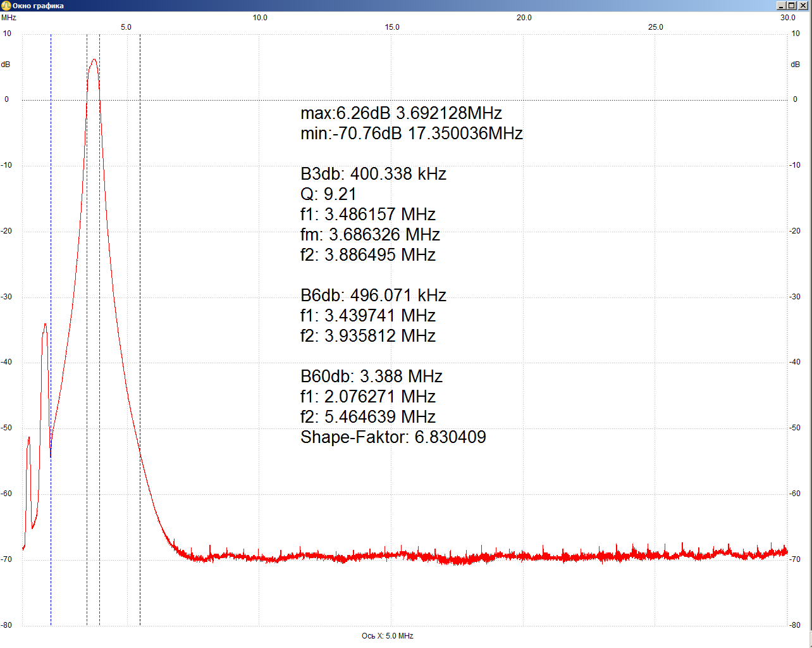Click the 25.0 frequency axis label
Screen dimensions: 812x648
656,27
